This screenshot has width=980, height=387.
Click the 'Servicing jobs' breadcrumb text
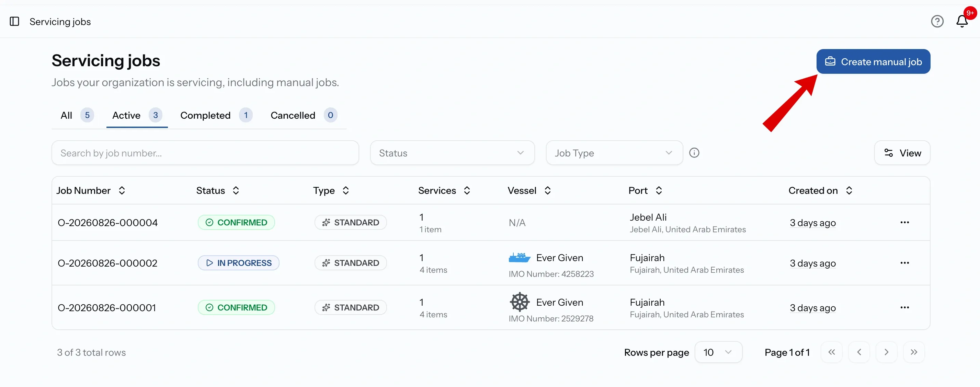[x=60, y=22]
